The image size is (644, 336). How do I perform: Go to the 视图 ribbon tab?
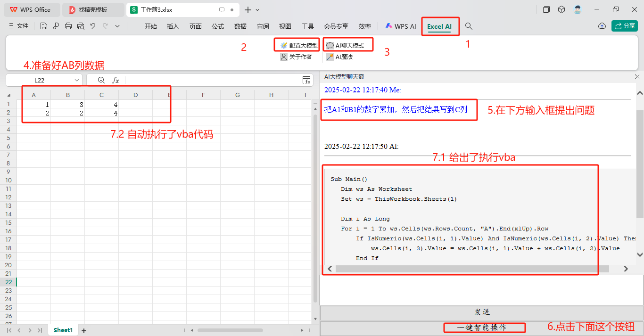[x=285, y=26]
